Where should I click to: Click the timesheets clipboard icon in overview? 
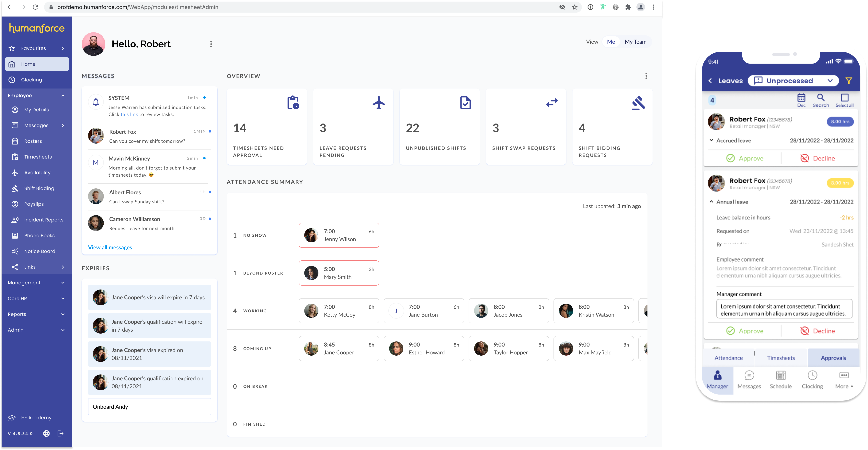(x=293, y=103)
